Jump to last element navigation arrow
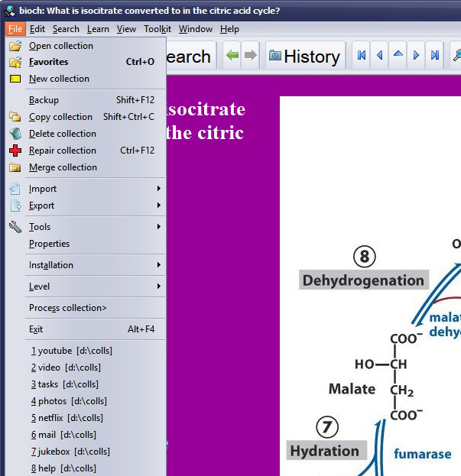The height and width of the screenshot is (476, 461). pos(434,56)
